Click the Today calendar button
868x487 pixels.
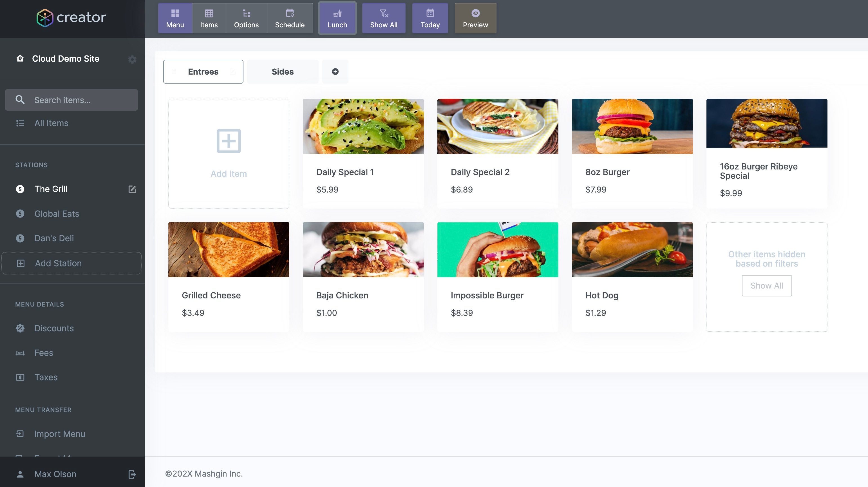click(430, 18)
